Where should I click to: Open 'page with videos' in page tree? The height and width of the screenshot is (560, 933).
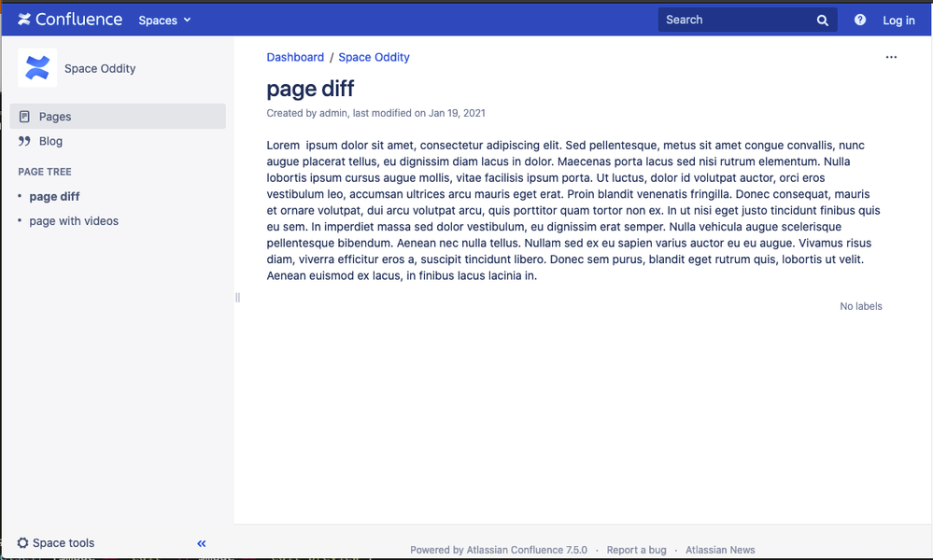coord(74,221)
